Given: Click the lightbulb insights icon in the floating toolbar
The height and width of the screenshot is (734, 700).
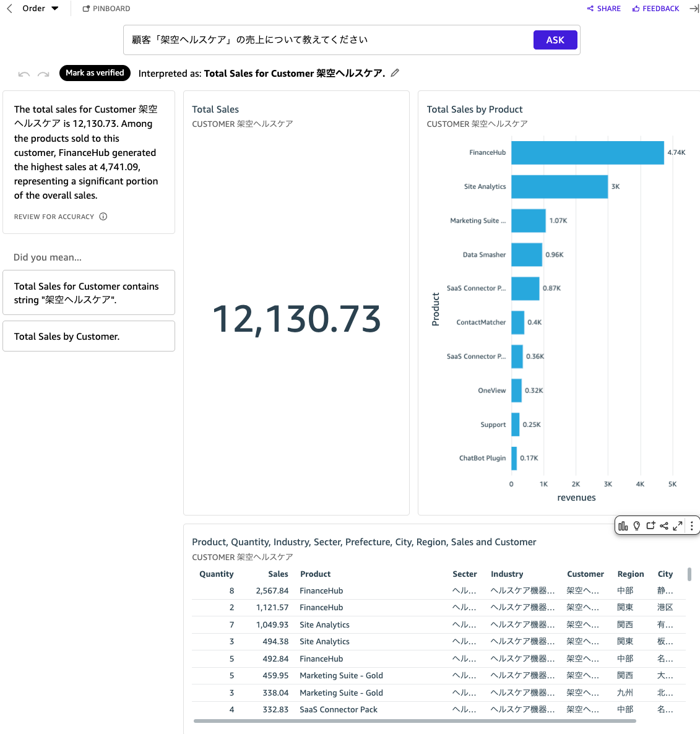Looking at the screenshot, I should pyautogui.click(x=637, y=525).
